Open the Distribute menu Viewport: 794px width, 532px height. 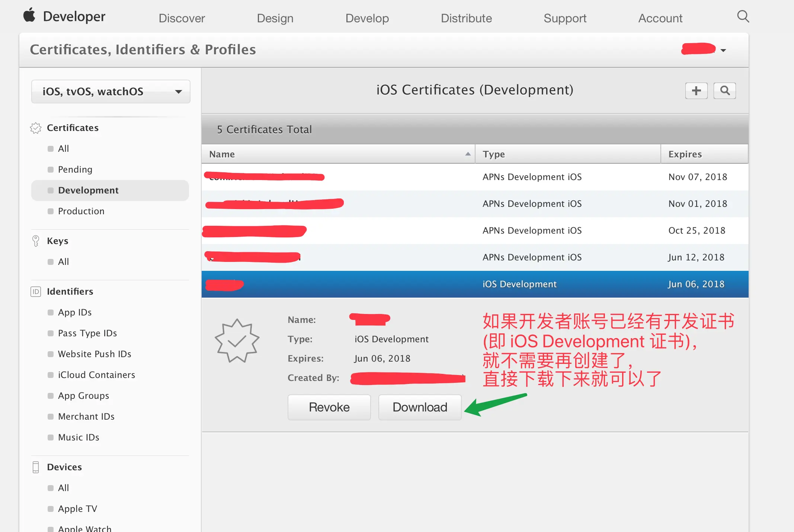[x=466, y=18]
